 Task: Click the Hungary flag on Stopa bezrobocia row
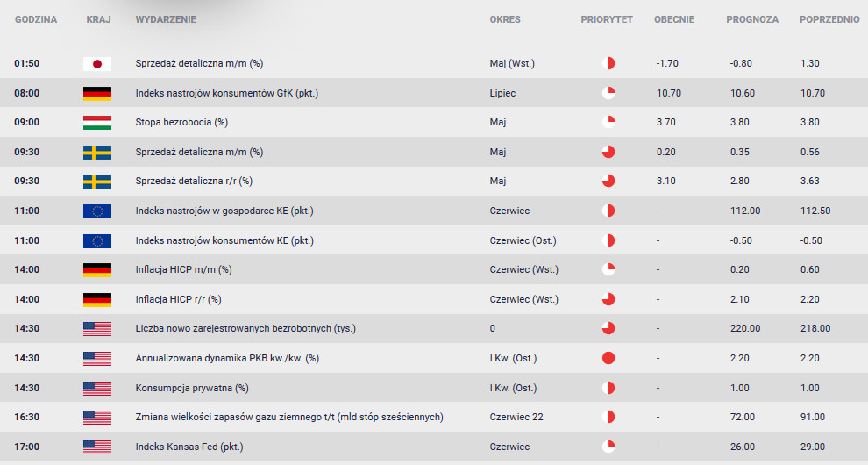[x=96, y=123]
